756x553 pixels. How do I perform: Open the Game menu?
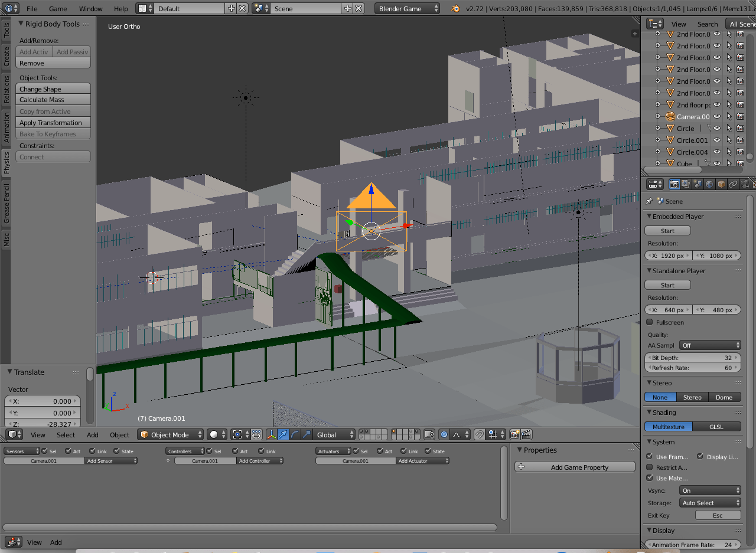pyautogui.click(x=58, y=9)
